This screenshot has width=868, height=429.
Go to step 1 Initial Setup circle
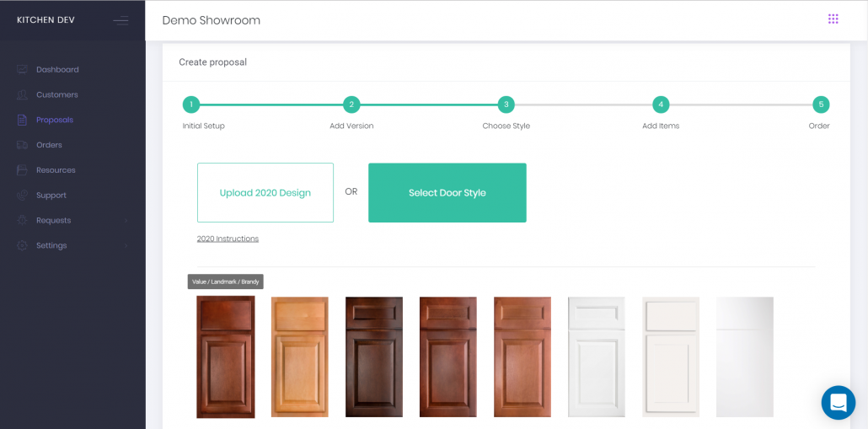(x=191, y=104)
